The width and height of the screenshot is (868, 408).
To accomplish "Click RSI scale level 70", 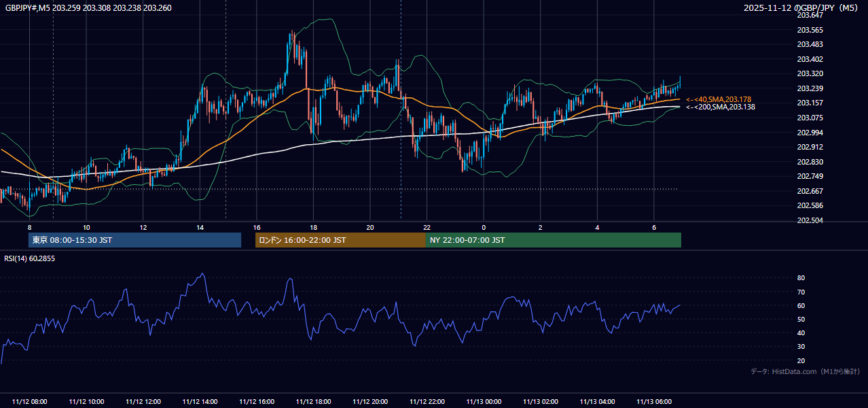I will click(x=801, y=292).
